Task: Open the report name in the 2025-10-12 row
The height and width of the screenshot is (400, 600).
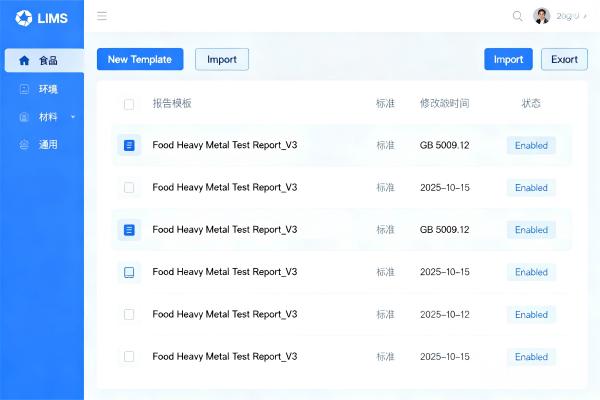Action: [x=225, y=314]
